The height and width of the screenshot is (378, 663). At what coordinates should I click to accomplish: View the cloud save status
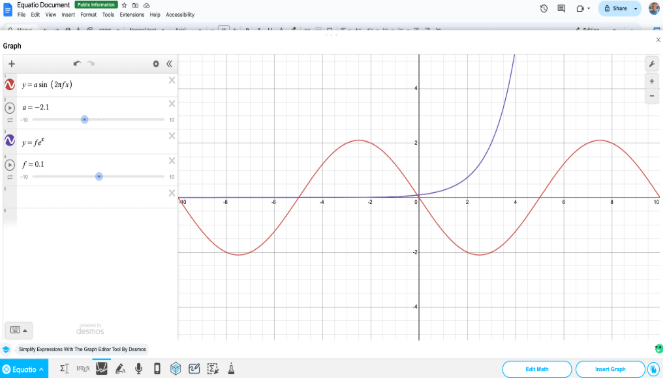(147, 5)
